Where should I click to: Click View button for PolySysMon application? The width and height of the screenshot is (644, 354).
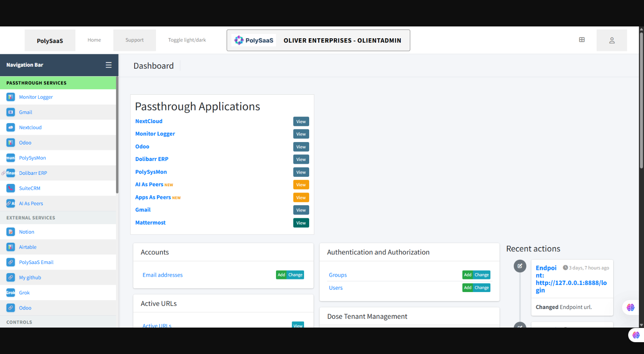(x=301, y=172)
